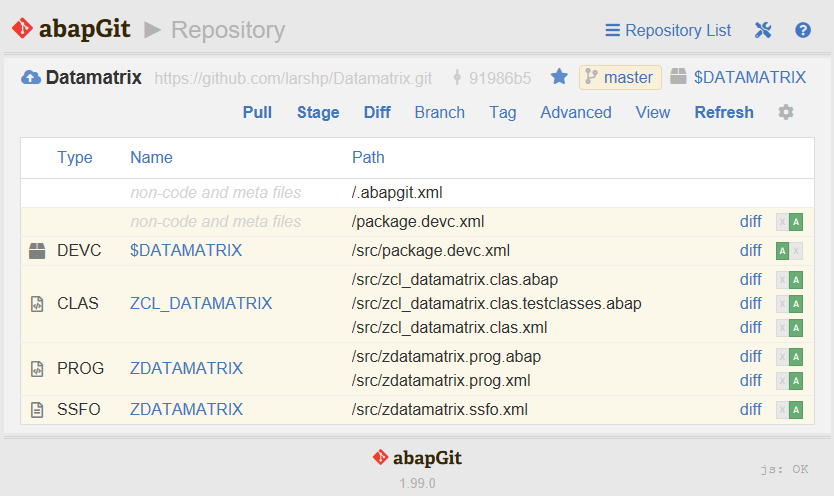Click the favorite star icon
This screenshot has height=496, width=834.
(x=559, y=77)
